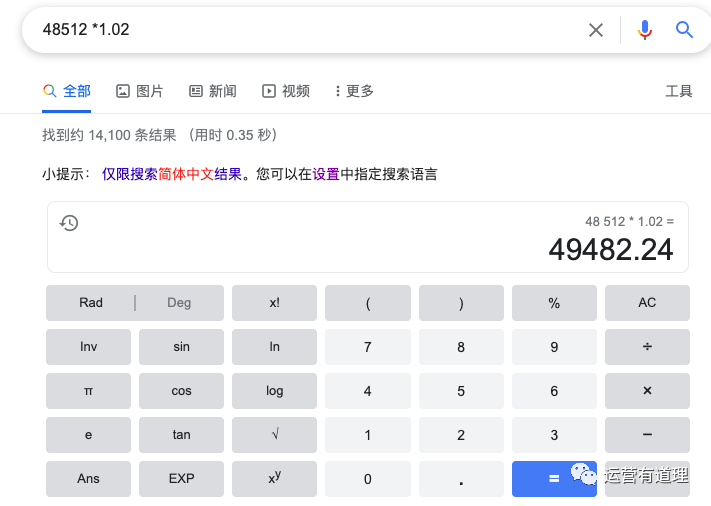This screenshot has width=711, height=506.
Task: Clear the search box with the X icon
Action: click(595, 30)
